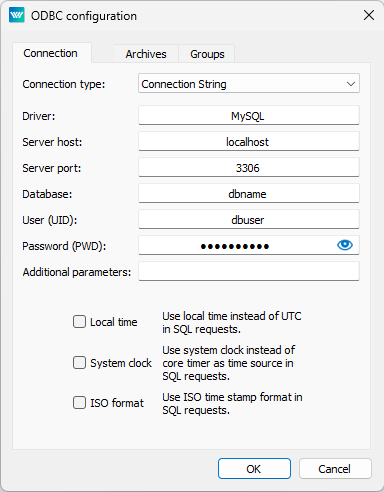
Task: Switch to the Archives tab
Action: click(146, 54)
